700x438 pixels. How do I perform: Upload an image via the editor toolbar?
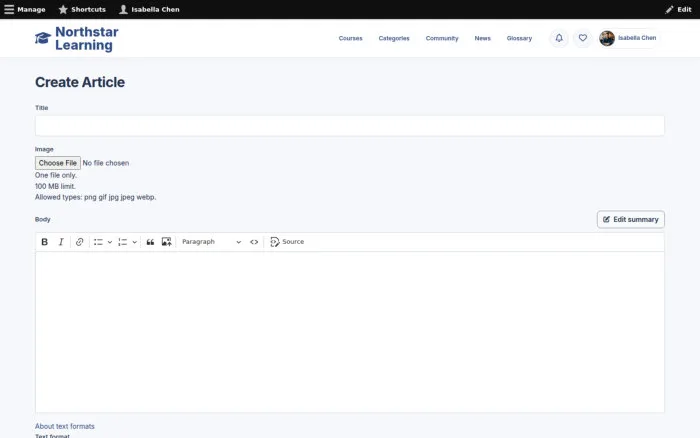tap(167, 242)
